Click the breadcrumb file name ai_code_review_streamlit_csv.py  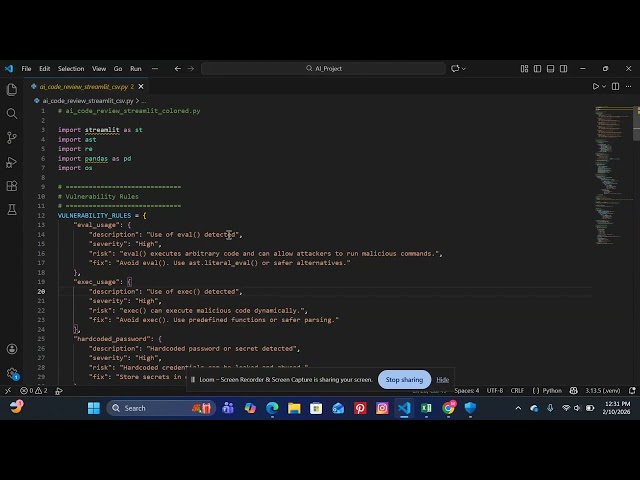[88, 100]
